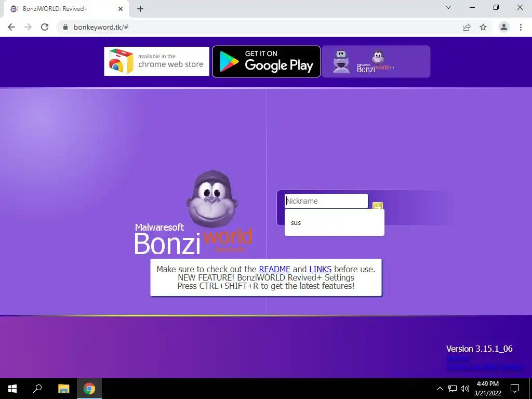Minimize the Chrome window

(472, 7)
